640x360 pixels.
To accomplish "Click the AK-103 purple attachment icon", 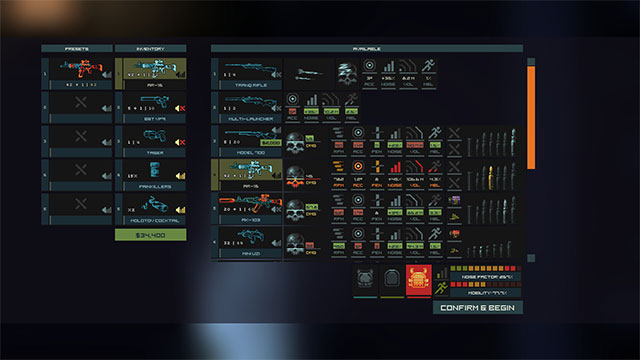I will point(454,200).
